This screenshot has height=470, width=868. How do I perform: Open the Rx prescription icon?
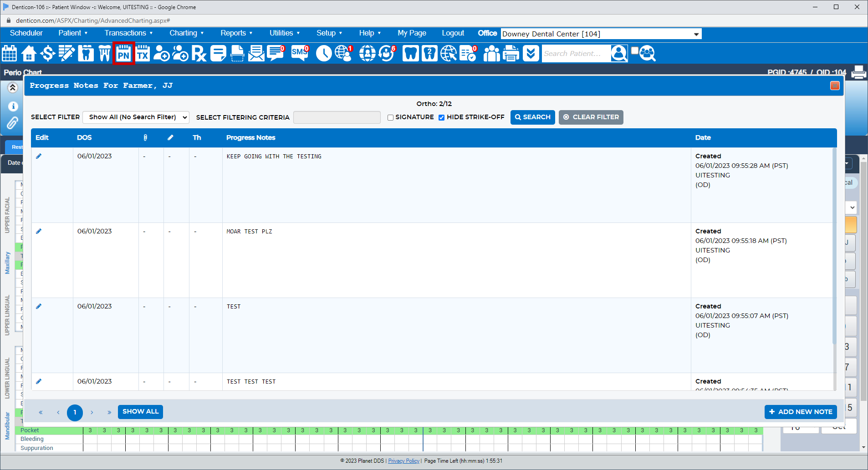click(x=199, y=53)
